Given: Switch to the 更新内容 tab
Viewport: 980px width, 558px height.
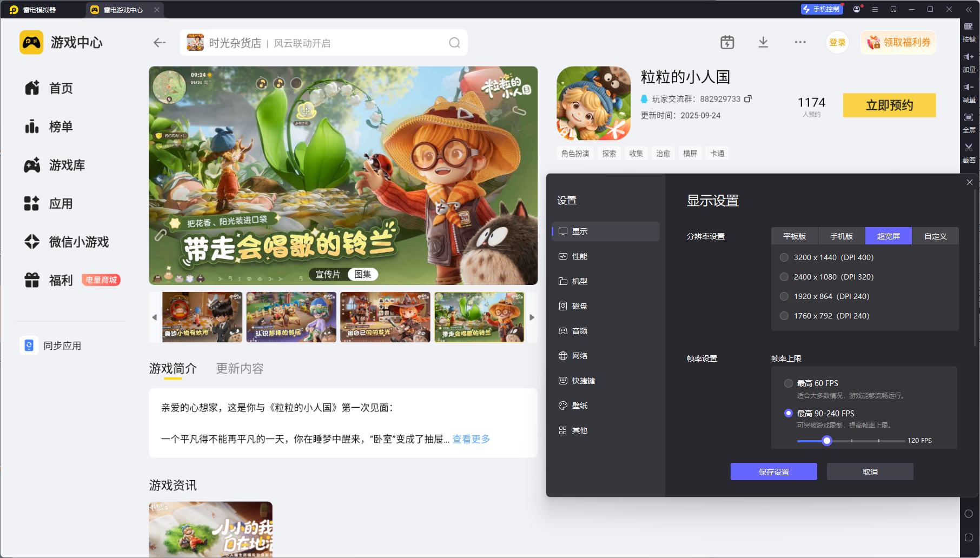Looking at the screenshot, I should click(x=240, y=369).
